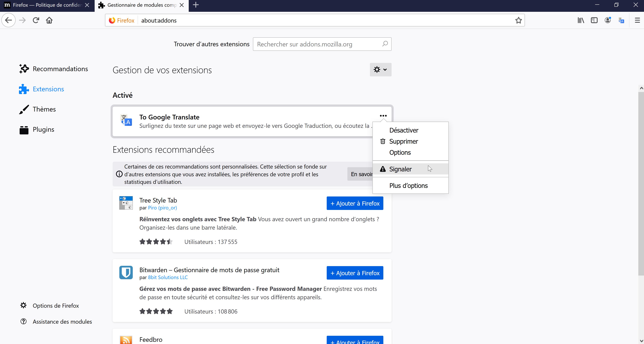This screenshot has height=344, width=644.
Task: Click the To Google Translate extension icon
Action: (126, 120)
